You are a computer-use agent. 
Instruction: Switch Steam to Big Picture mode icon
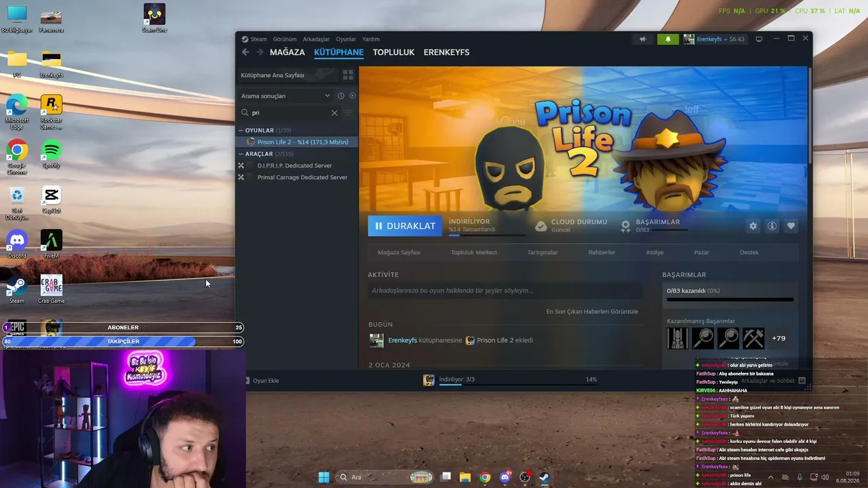(759, 39)
